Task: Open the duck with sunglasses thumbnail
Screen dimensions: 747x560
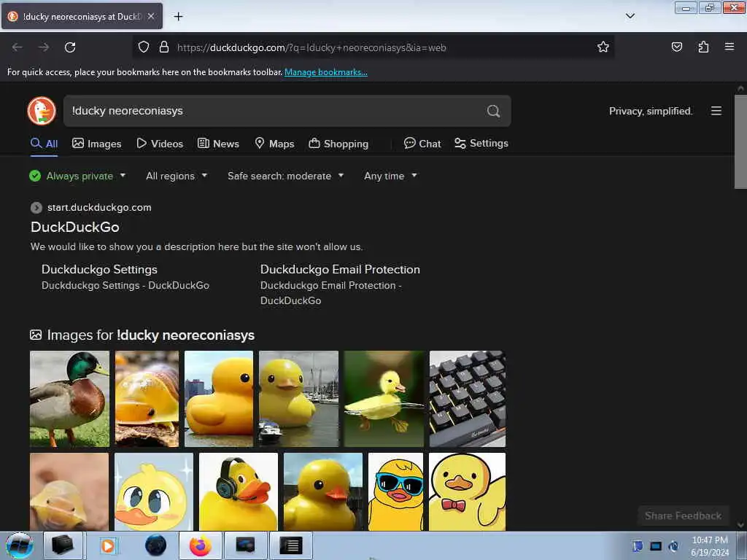Action: point(395,492)
